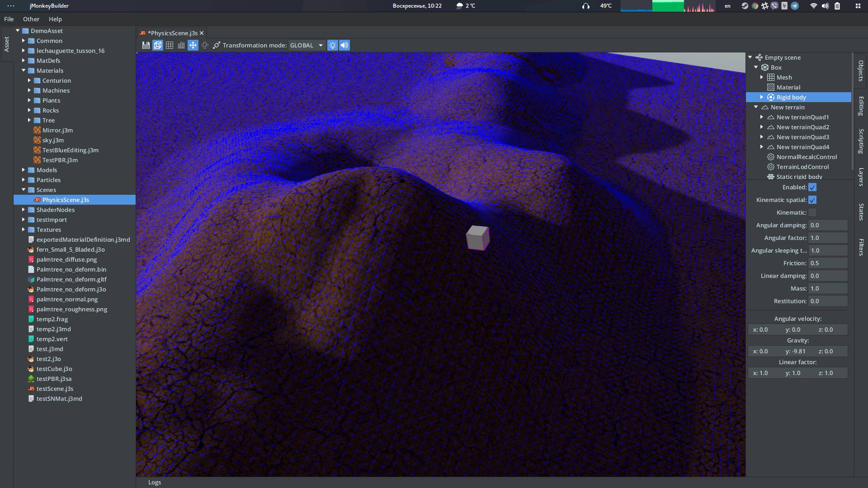868x488 pixels.
Task: Toggle the statistics chart icon
Action: 181,45
